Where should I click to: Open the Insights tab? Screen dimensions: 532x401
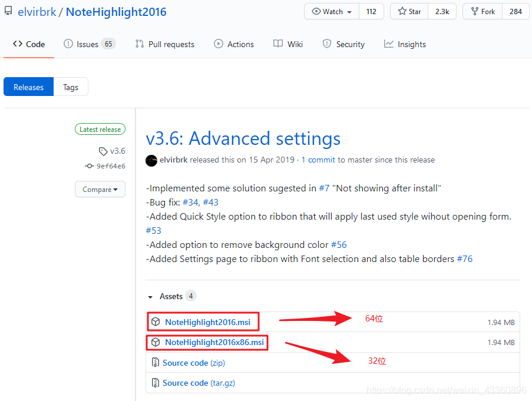pos(405,44)
